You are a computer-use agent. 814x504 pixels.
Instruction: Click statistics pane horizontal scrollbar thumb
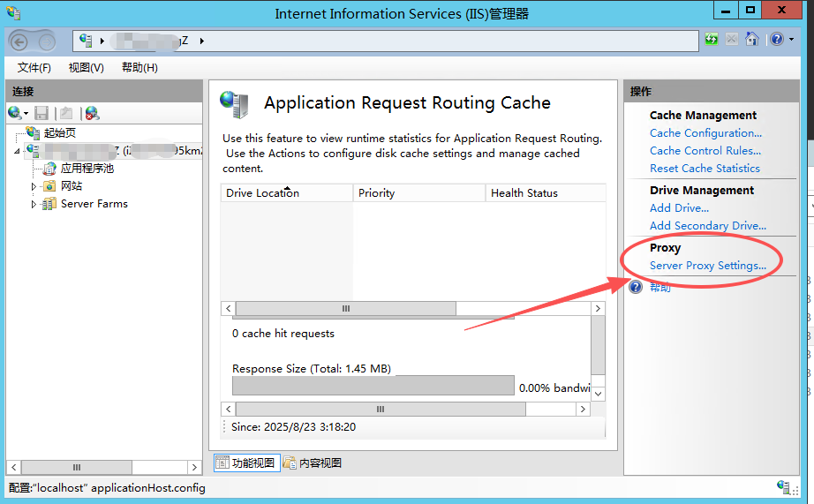click(x=381, y=409)
